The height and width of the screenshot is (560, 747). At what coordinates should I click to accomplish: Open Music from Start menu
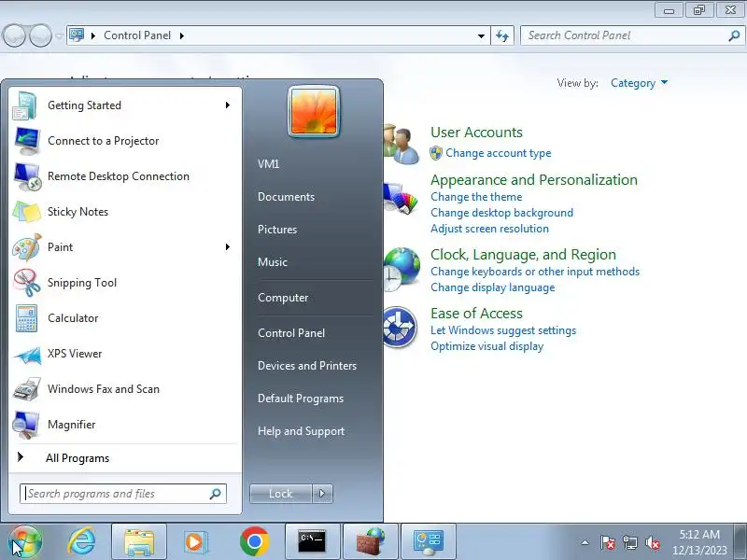[273, 262]
